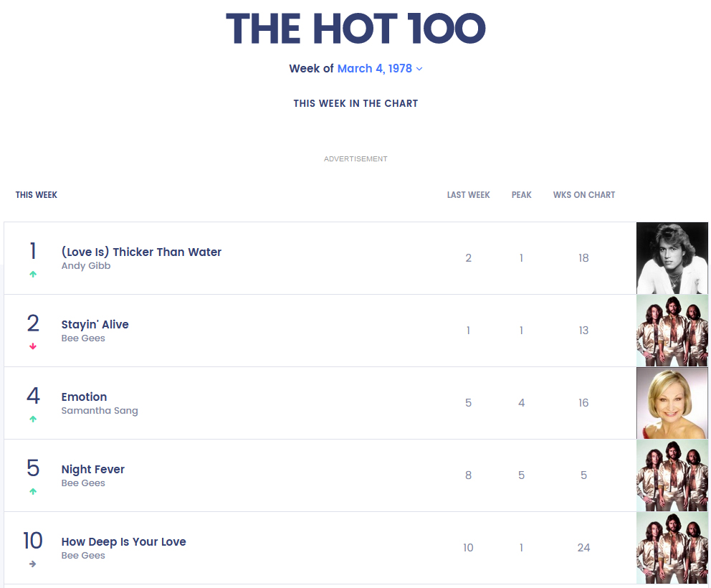Open Andy Gibb album thumbnail

pyautogui.click(x=672, y=258)
